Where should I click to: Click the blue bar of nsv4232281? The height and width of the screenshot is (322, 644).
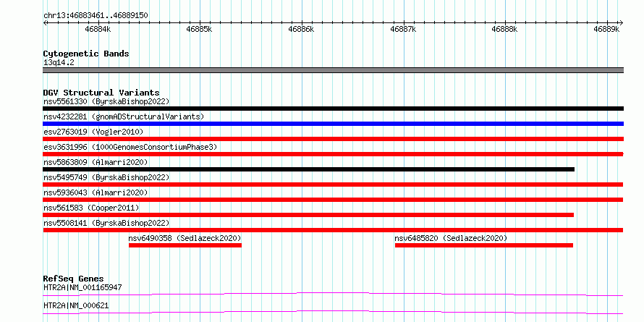coord(333,124)
